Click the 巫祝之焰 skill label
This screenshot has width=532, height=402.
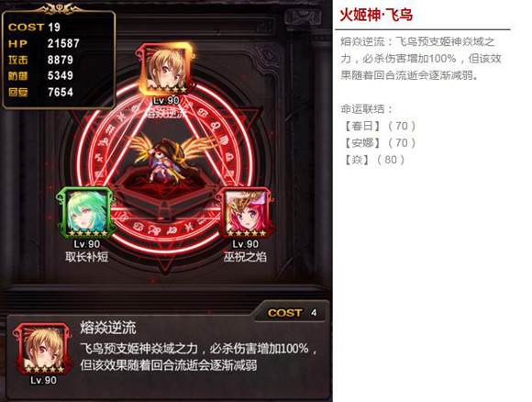245,257
